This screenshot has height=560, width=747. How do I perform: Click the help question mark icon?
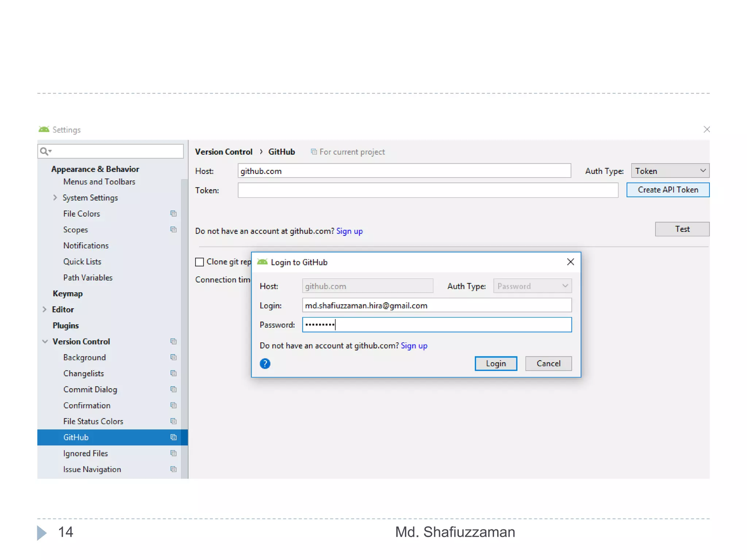pyautogui.click(x=265, y=363)
